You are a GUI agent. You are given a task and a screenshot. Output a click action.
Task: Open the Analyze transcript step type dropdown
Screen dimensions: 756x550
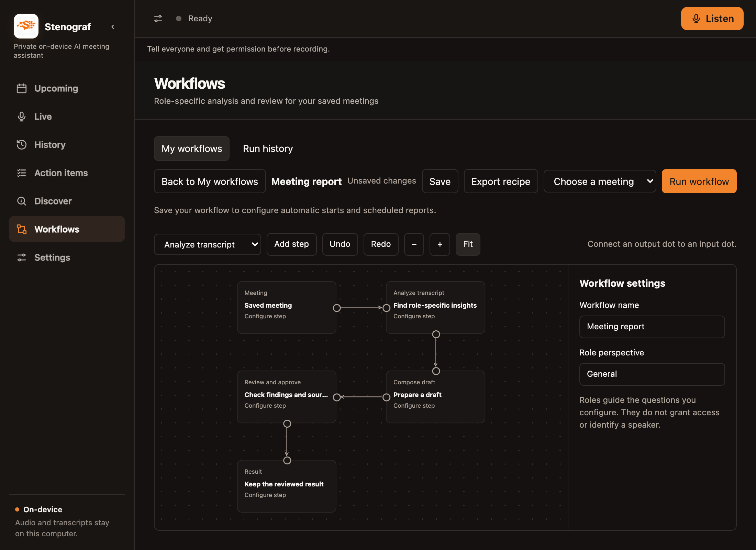(x=207, y=244)
